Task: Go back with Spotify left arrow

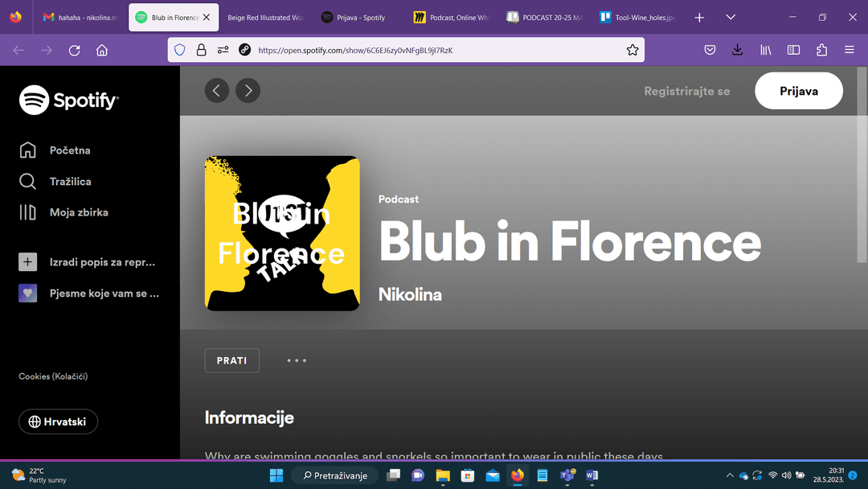Action: [x=217, y=91]
